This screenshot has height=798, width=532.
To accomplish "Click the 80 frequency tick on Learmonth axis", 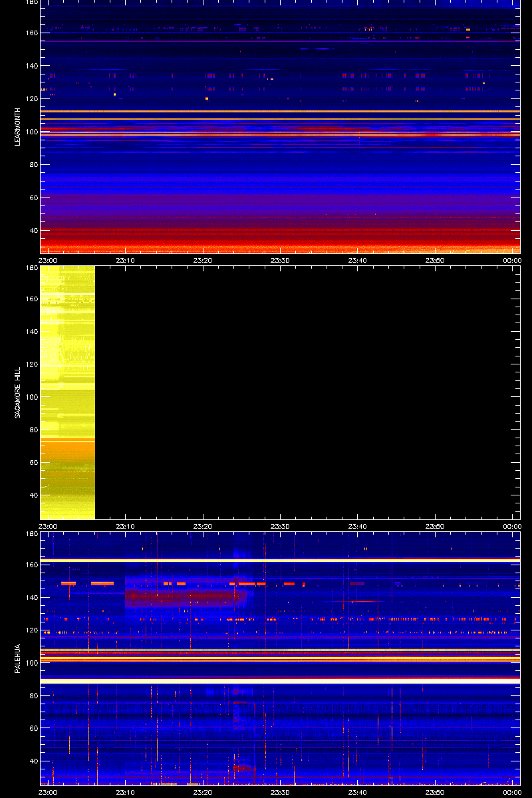I will 33,164.
